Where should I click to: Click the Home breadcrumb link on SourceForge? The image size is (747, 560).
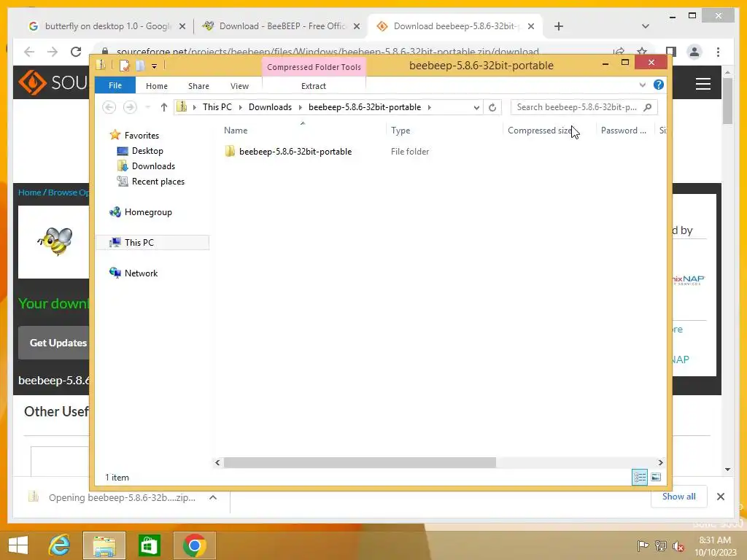pos(29,192)
